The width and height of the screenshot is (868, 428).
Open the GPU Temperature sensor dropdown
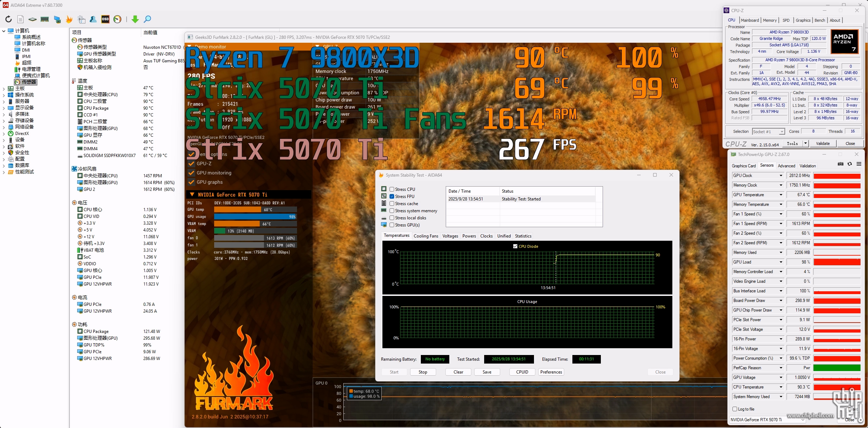pyautogui.click(x=781, y=195)
